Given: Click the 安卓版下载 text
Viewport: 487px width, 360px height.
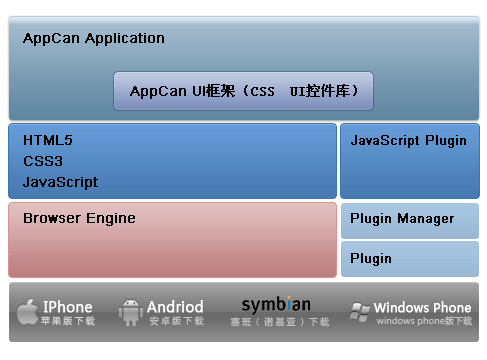Looking at the screenshot, I should [x=176, y=321].
